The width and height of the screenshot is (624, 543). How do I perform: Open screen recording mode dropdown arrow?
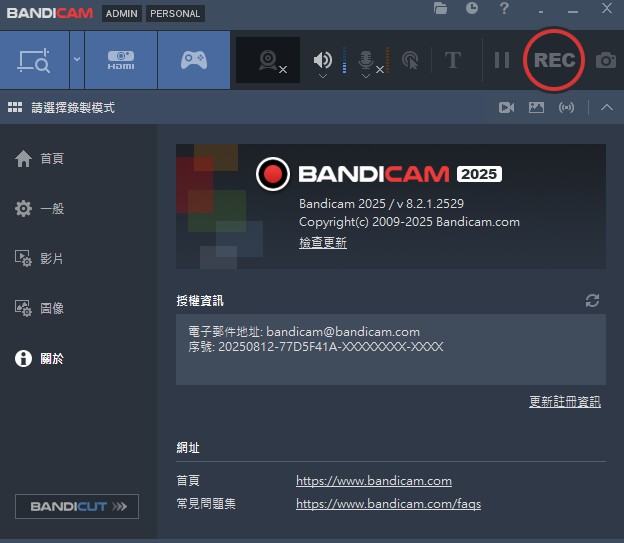point(77,60)
